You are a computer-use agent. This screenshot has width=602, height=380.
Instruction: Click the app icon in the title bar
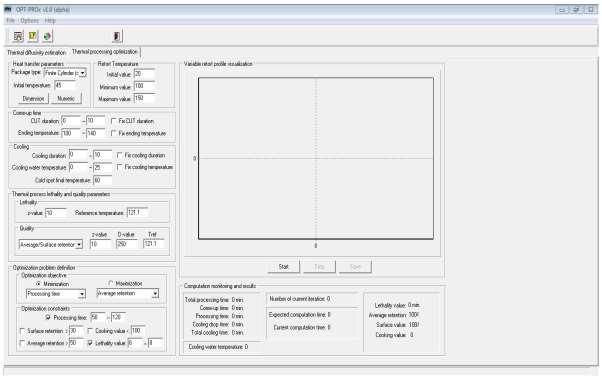[x=8, y=10]
